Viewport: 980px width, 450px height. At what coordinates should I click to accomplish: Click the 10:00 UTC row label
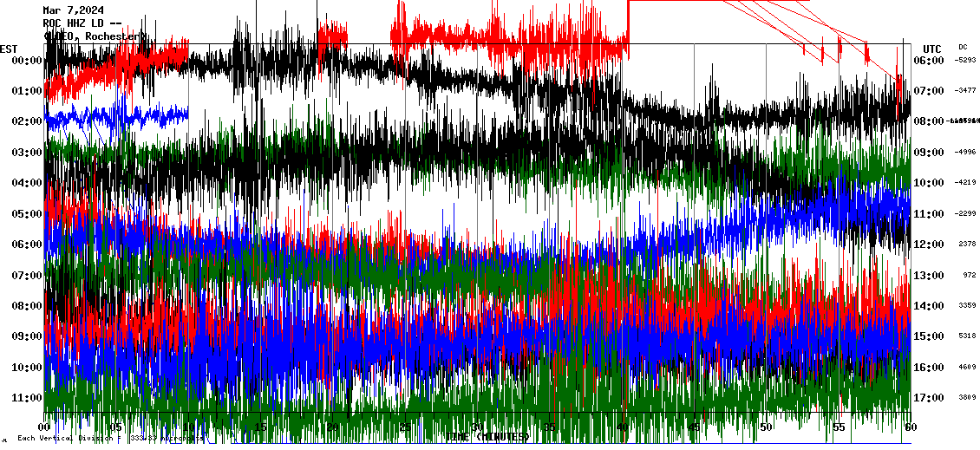click(928, 183)
